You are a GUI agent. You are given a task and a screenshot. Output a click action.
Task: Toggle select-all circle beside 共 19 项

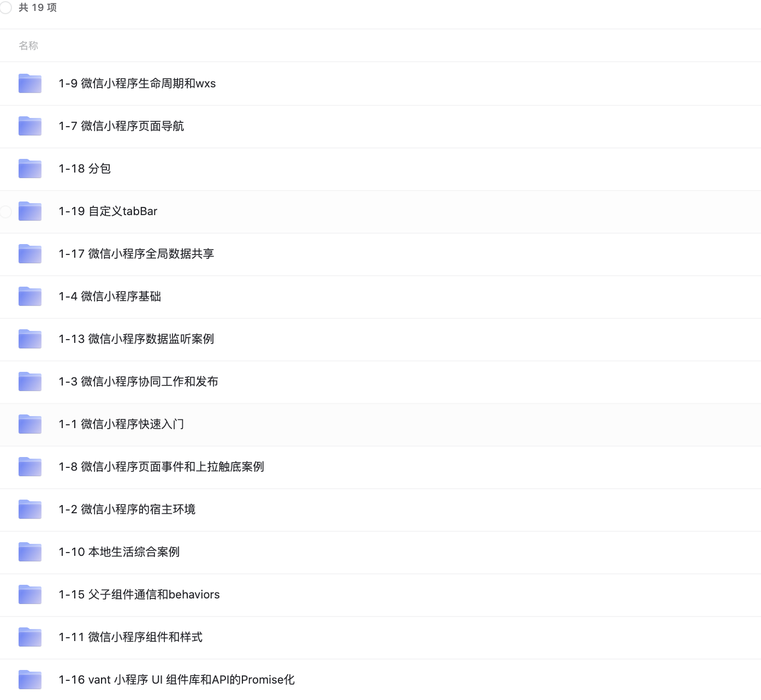pos(5,8)
